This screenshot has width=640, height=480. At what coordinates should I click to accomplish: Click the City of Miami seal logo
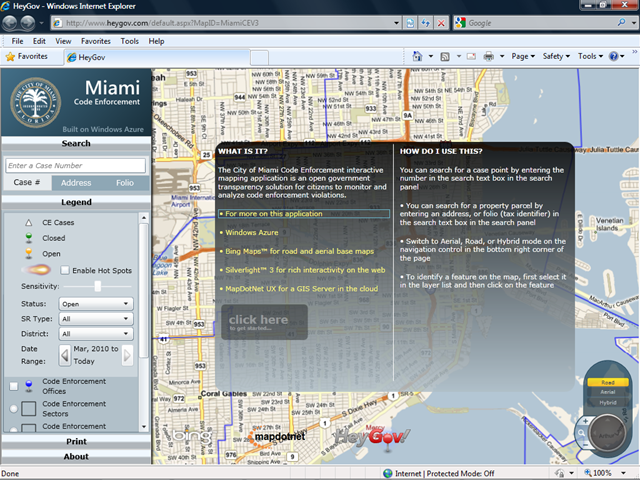(36, 102)
